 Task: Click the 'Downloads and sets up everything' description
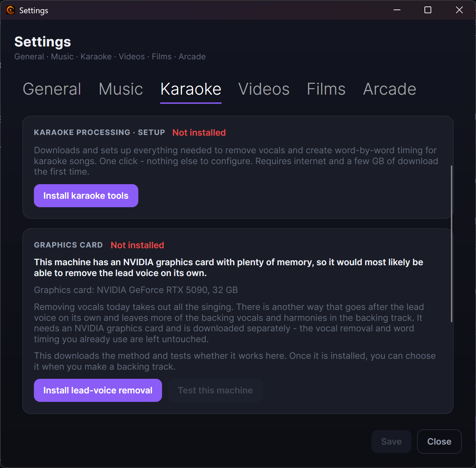(x=236, y=161)
